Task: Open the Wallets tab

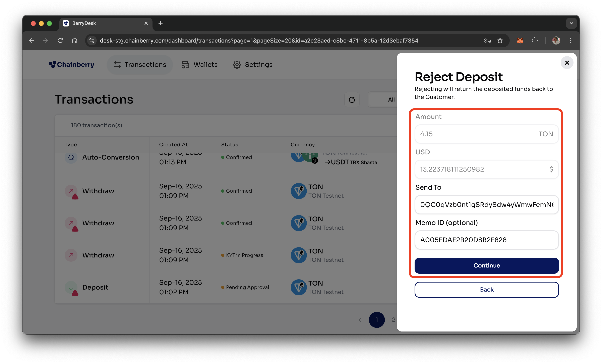Action: (199, 64)
